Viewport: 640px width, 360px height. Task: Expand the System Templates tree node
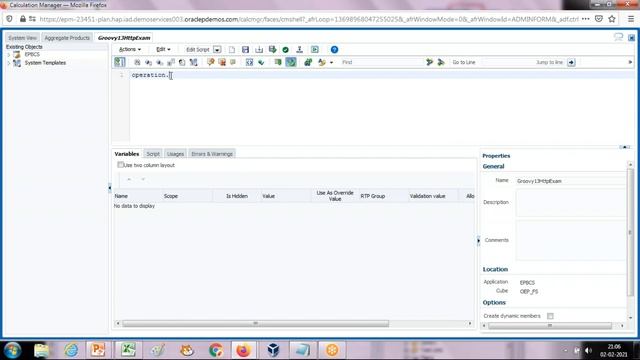click(9, 63)
